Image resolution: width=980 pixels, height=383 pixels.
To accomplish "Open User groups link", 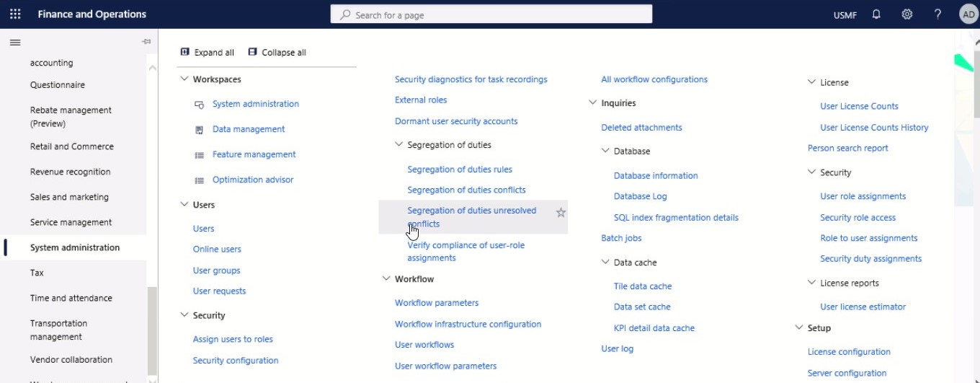I will [x=217, y=270].
